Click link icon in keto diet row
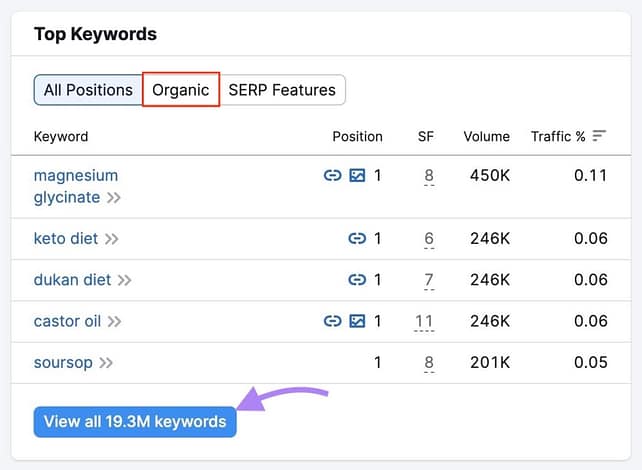642x470 pixels. (x=357, y=239)
